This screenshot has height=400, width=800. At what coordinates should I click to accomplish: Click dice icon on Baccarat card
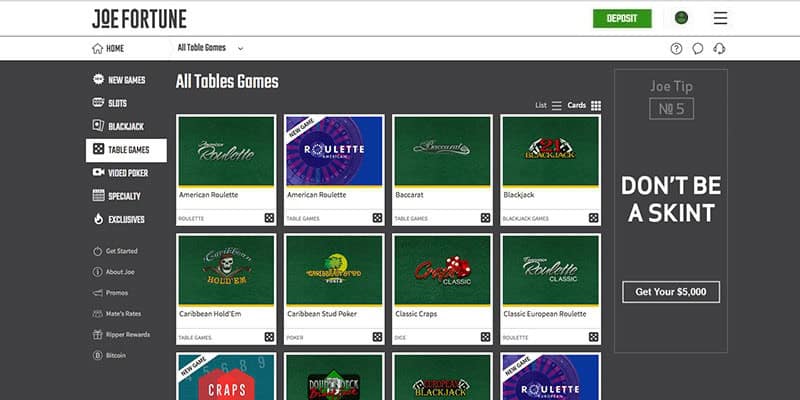[x=485, y=218]
